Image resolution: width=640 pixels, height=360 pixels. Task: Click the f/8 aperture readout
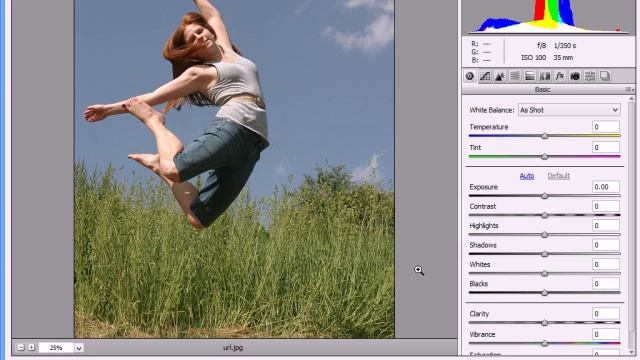542,46
